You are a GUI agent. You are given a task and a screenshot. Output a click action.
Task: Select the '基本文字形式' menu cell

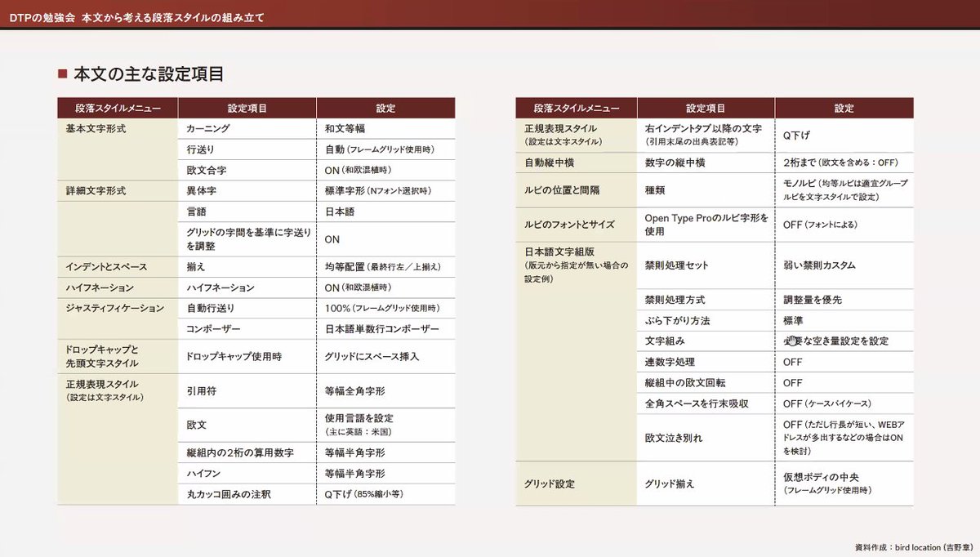pyautogui.click(x=96, y=129)
